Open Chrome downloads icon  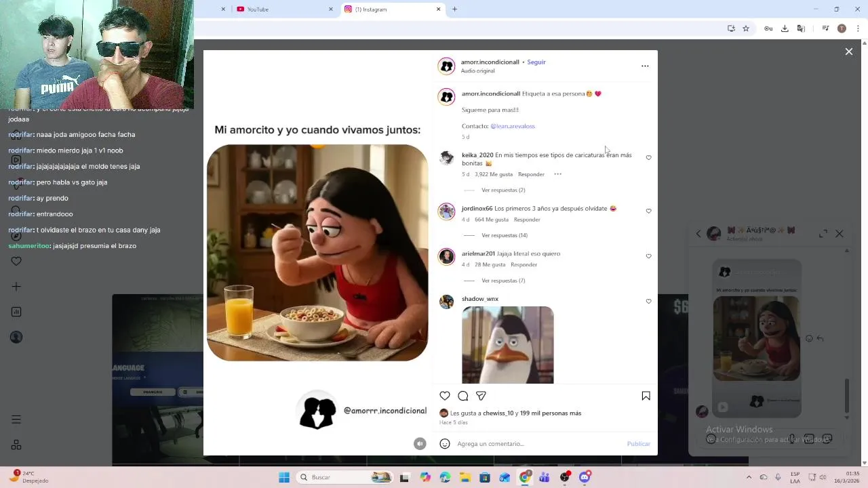coord(785,28)
